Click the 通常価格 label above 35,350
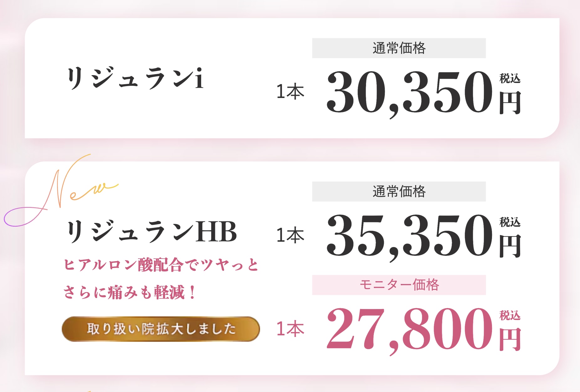The height and width of the screenshot is (392, 580). 399,192
